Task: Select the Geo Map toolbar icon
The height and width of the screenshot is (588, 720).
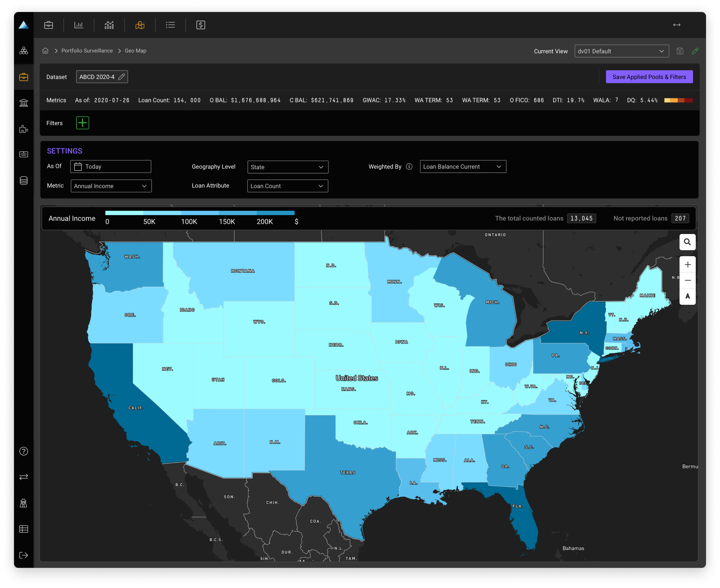Action: point(140,25)
